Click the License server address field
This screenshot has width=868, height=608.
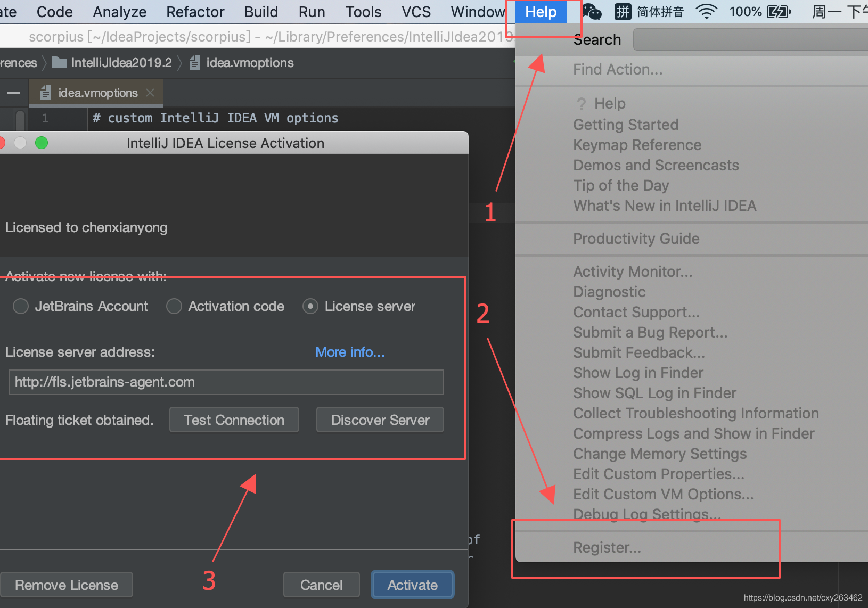click(226, 382)
